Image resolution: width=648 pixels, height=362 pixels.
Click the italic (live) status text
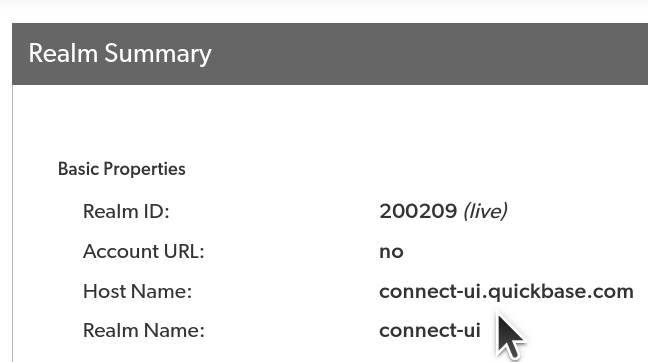[x=486, y=212]
